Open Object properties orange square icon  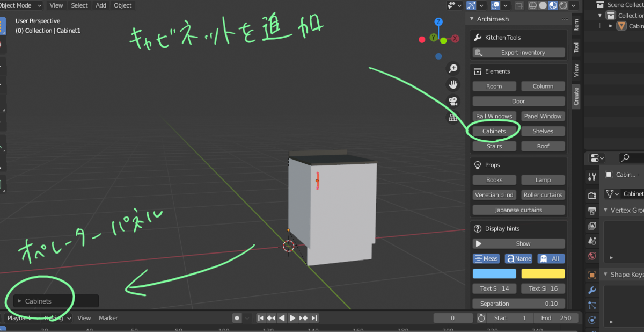pyautogui.click(x=592, y=275)
